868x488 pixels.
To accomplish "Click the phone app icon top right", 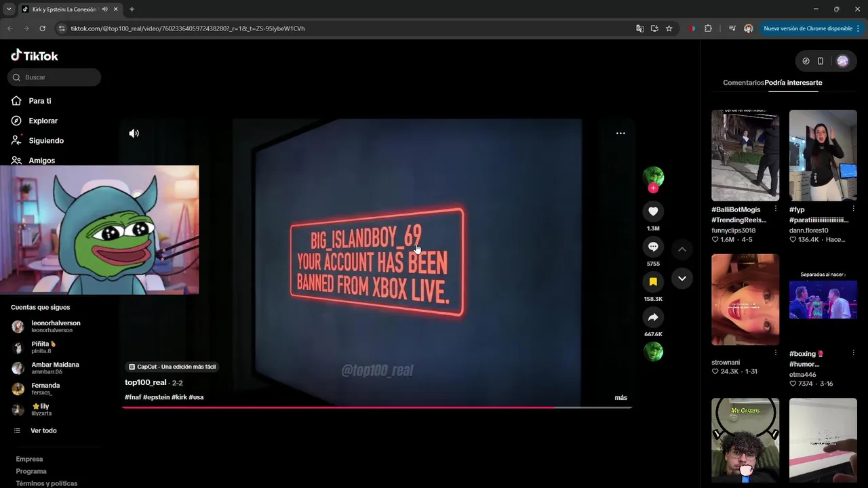I will [821, 61].
